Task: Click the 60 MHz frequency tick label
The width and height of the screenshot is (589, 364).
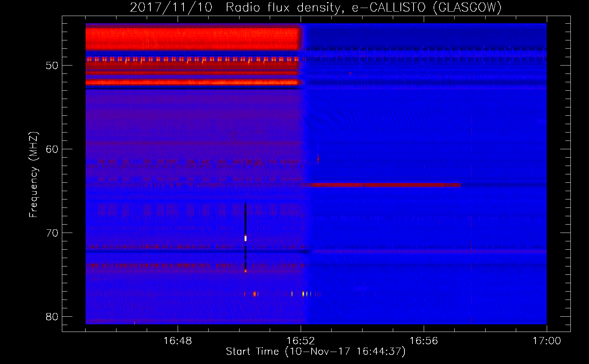Action: point(52,149)
